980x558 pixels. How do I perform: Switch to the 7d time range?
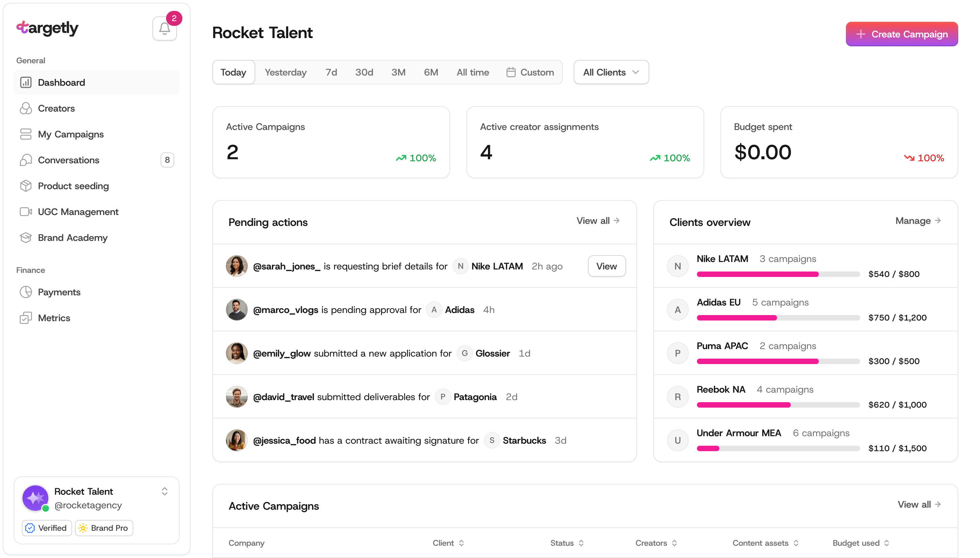[x=331, y=72]
